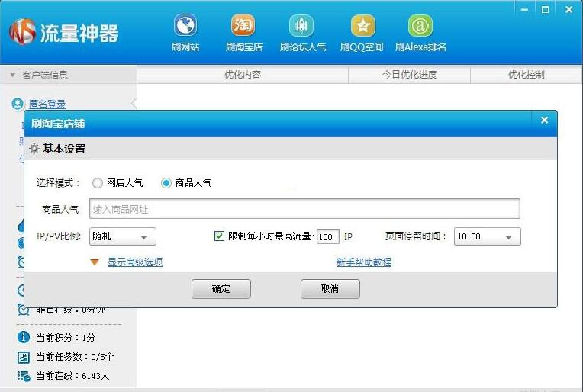Open the 刷Alexa排名 green icon
The width and height of the screenshot is (583, 392).
tap(420, 25)
